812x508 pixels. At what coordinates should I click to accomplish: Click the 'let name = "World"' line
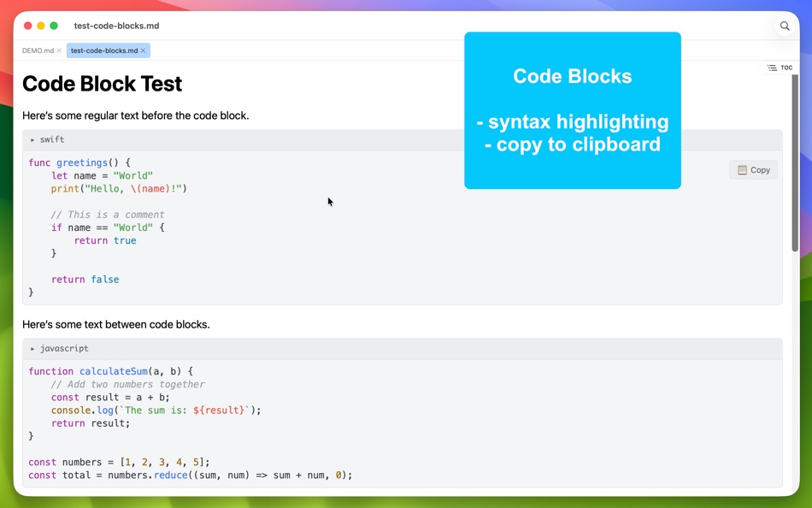(x=102, y=175)
